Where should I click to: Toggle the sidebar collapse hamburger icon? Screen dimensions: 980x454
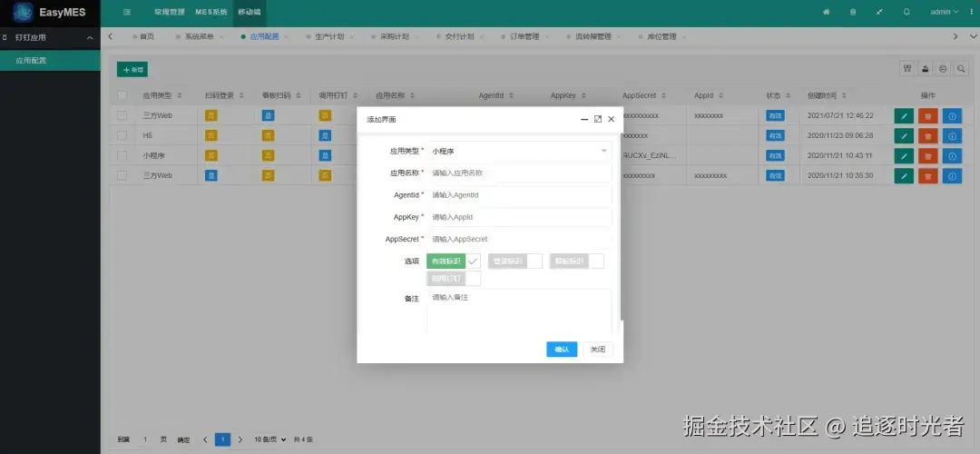[x=127, y=12]
